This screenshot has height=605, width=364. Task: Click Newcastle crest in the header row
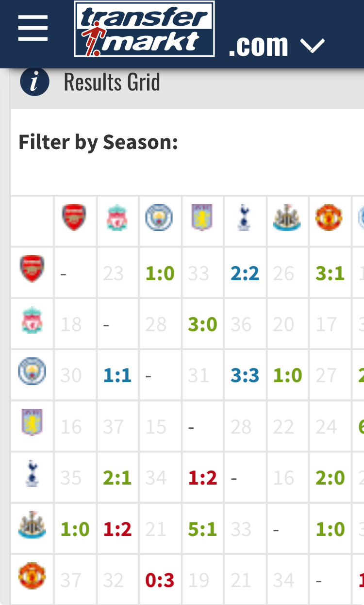[x=287, y=217]
